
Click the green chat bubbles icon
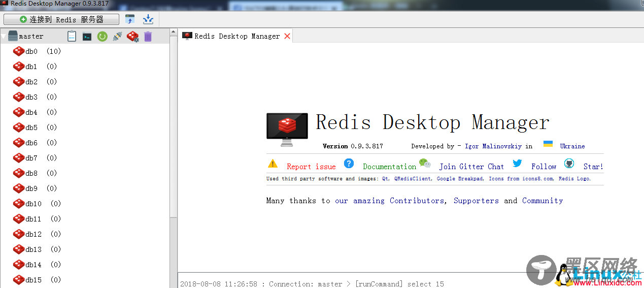click(425, 164)
